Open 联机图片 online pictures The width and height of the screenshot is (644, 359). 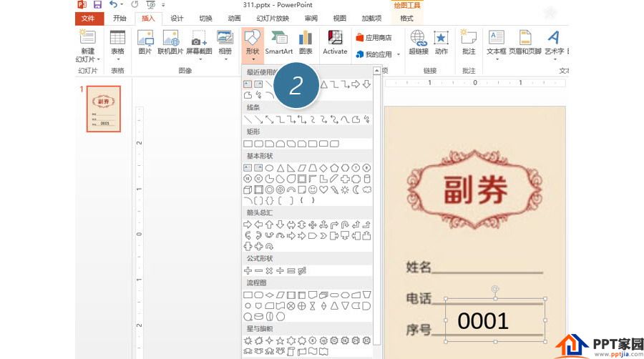point(170,42)
